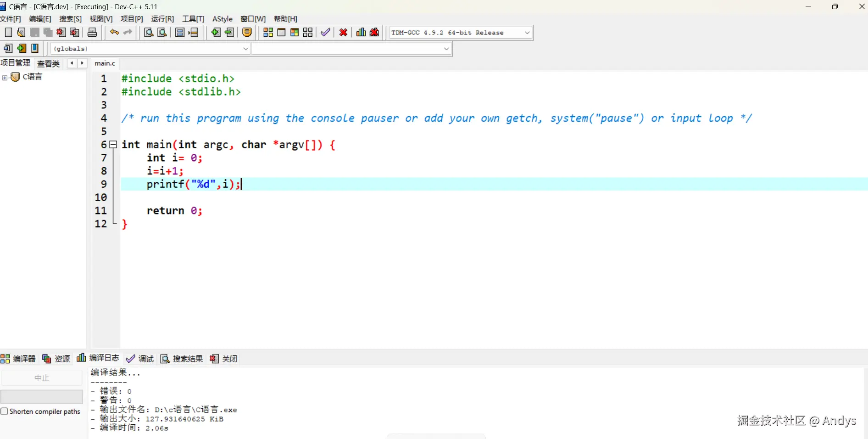The width and height of the screenshot is (868, 439).
Task: Click the Insert icon at left of second toolbar
Action: [8, 48]
